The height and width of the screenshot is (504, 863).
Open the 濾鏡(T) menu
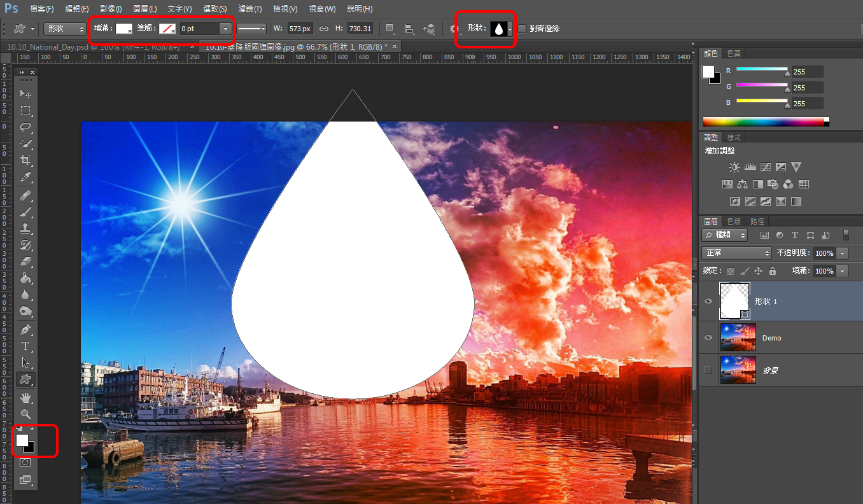pyautogui.click(x=249, y=9)
